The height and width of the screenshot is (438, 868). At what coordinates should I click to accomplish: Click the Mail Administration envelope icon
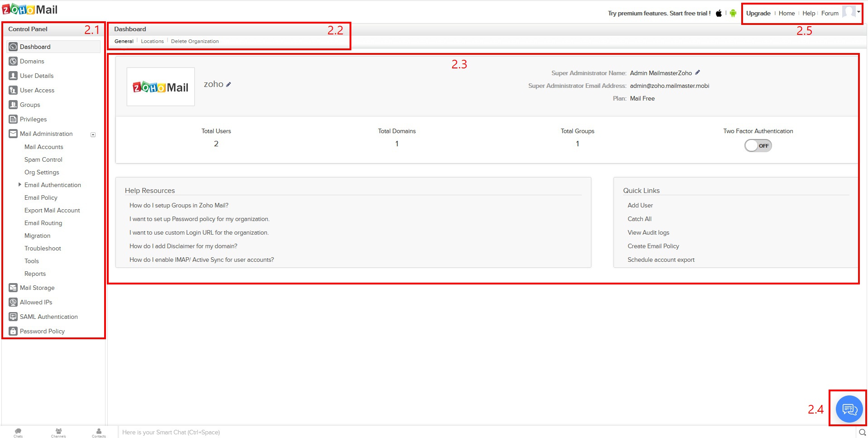point(13,134)
